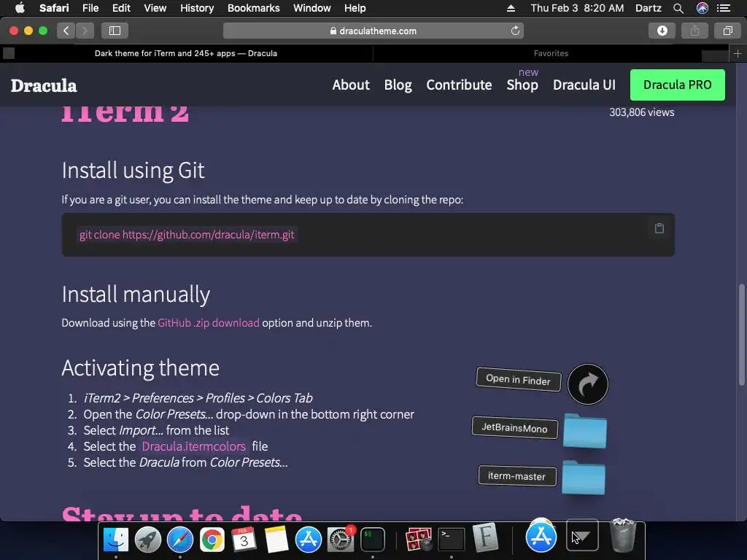Open Photo Booth from the Dock
This screenshot has height=560, width=747.
[418, 540]
